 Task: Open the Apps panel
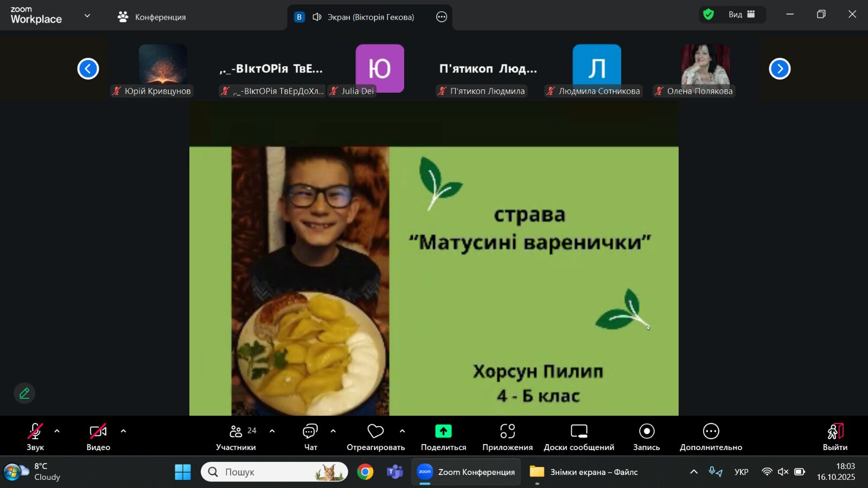[507, 432]
